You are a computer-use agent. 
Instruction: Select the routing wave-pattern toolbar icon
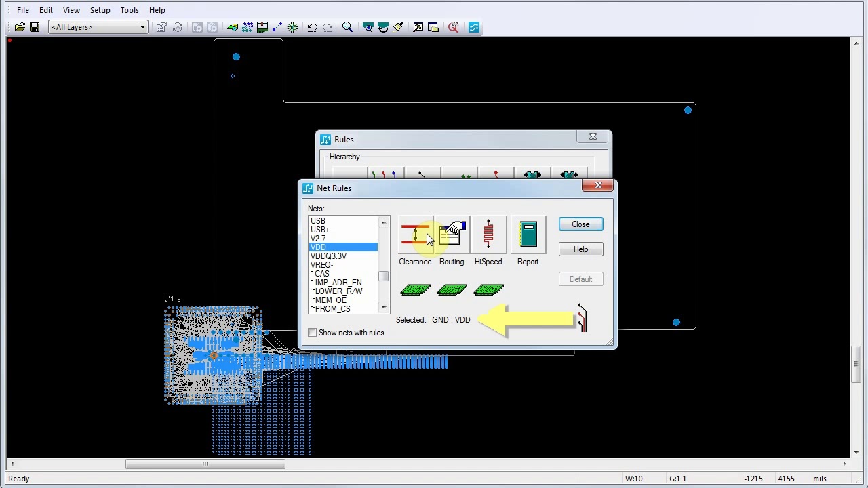[248, 27]
